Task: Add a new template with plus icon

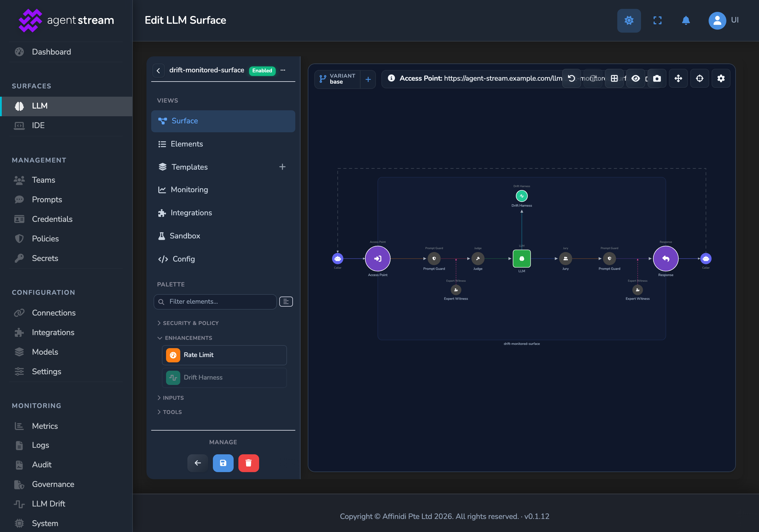Action: (282, 167)
